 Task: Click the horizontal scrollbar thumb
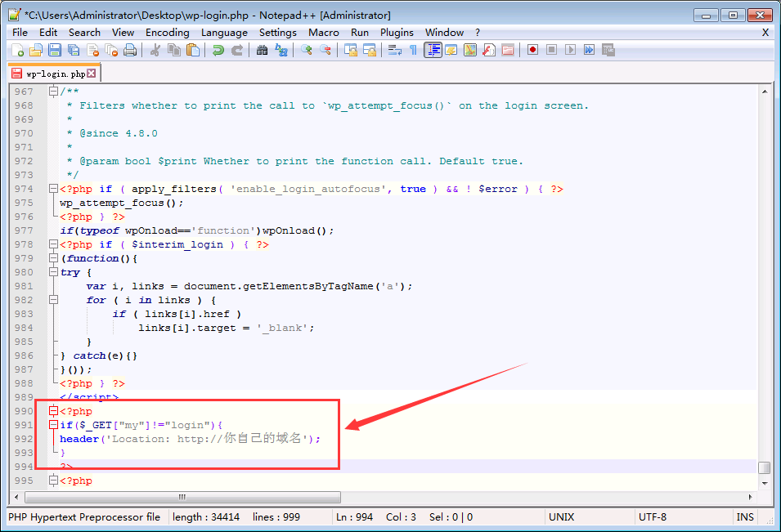tap(183, 497)
